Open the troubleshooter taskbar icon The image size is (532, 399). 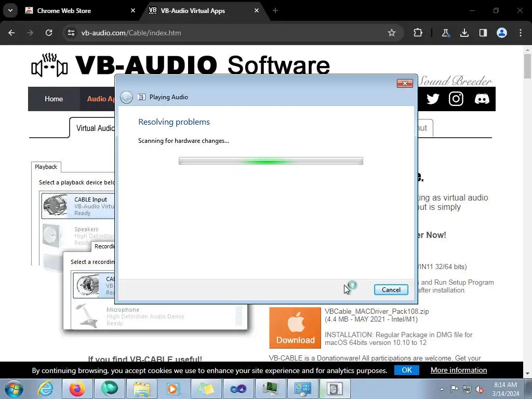(x=335, y=389)
